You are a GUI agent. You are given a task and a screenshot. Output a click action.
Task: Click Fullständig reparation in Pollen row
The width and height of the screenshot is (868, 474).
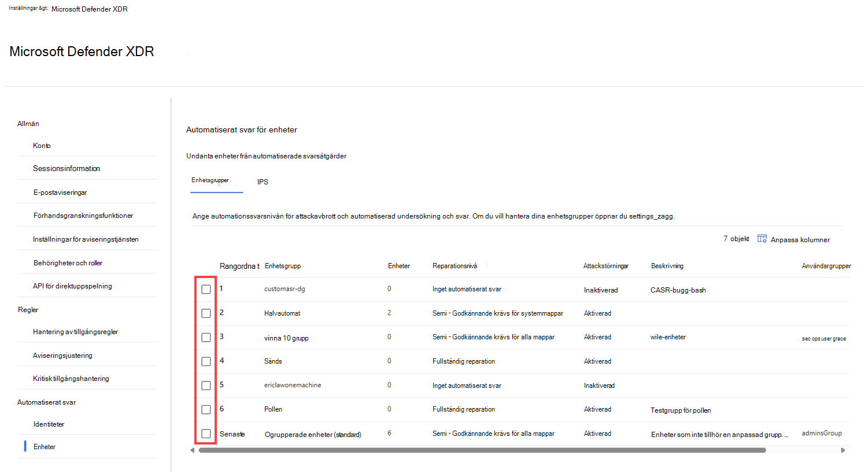pyautogui.click(x=464, y=409)
